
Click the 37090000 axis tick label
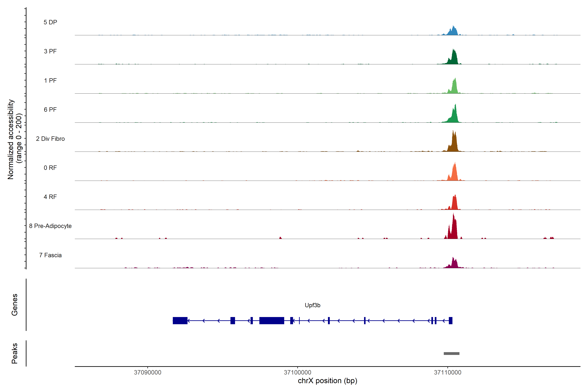point(147,372)
